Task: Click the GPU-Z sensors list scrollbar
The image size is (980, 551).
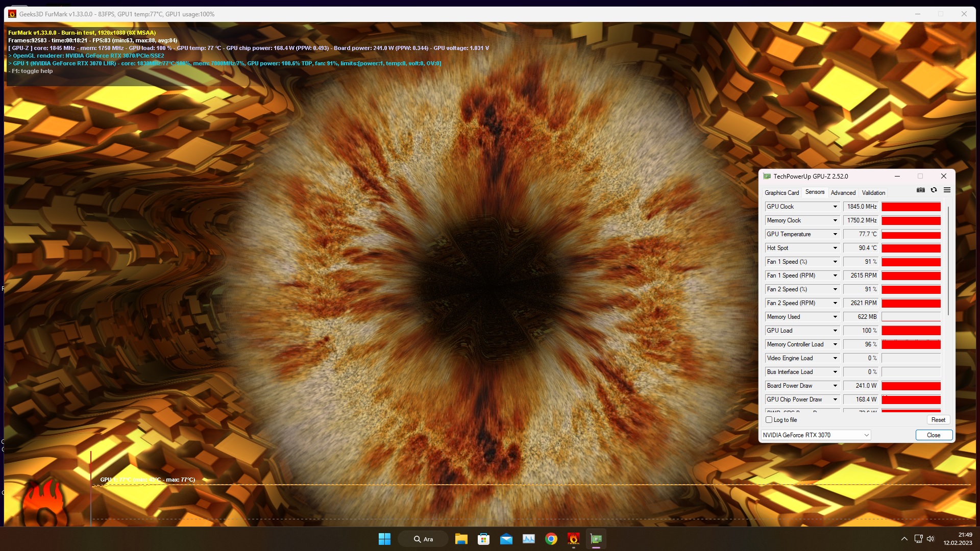Action: coord(948,260)
